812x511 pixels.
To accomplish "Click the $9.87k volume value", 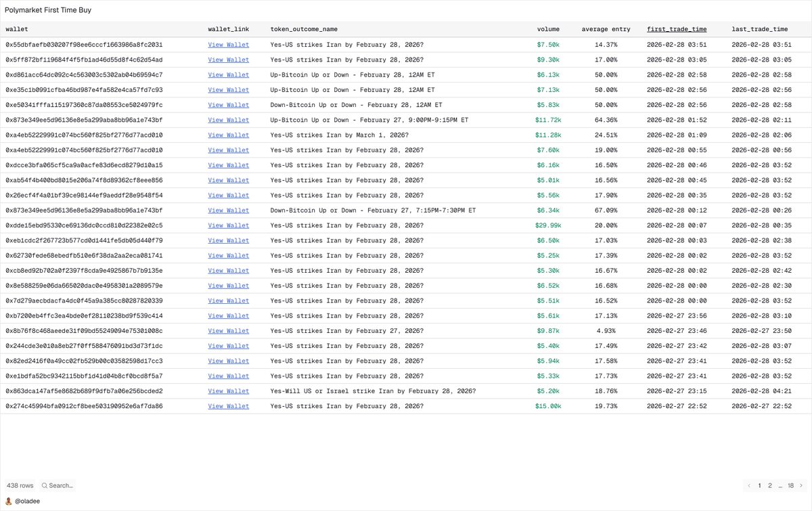I will tap(549, 331).
